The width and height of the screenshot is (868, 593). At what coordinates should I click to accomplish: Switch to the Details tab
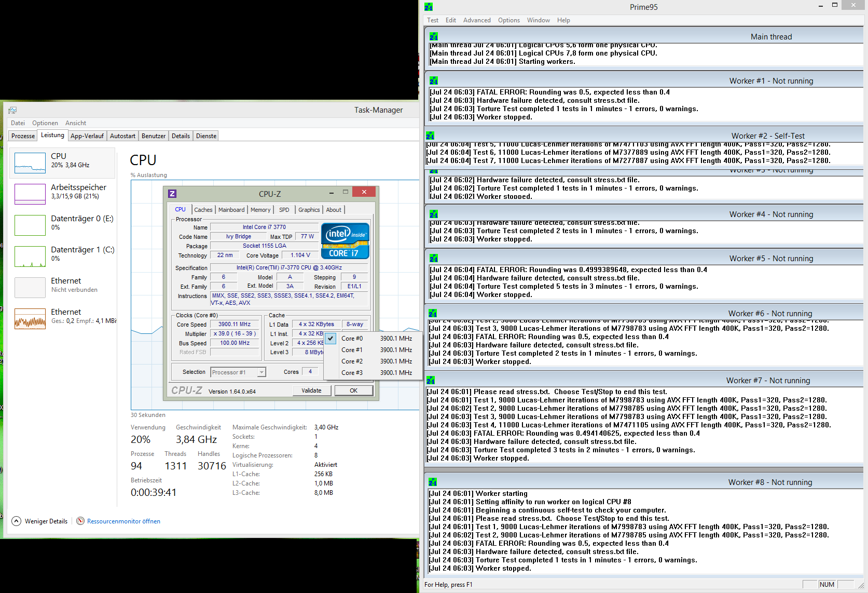click(x=181, y=136)
